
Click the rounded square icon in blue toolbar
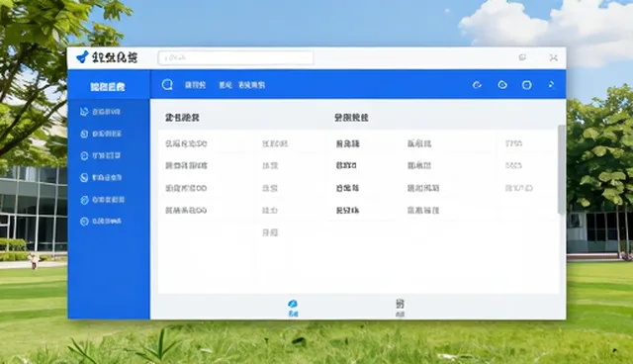526,85
